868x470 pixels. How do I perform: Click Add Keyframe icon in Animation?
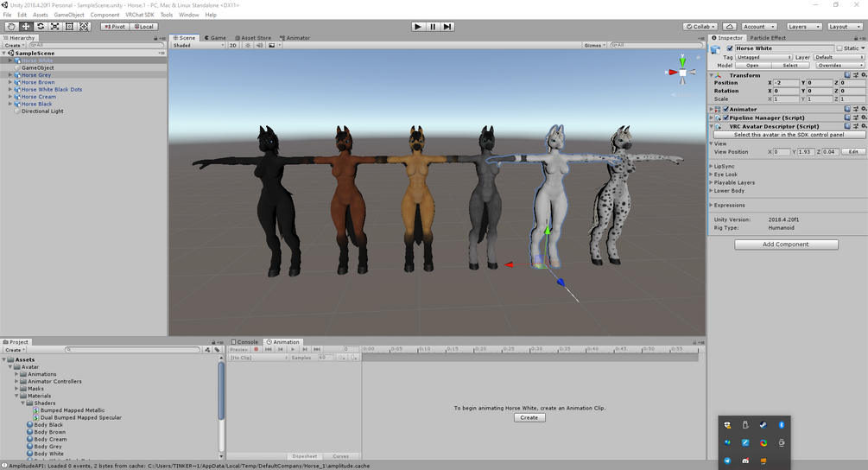tap(342, 358)
